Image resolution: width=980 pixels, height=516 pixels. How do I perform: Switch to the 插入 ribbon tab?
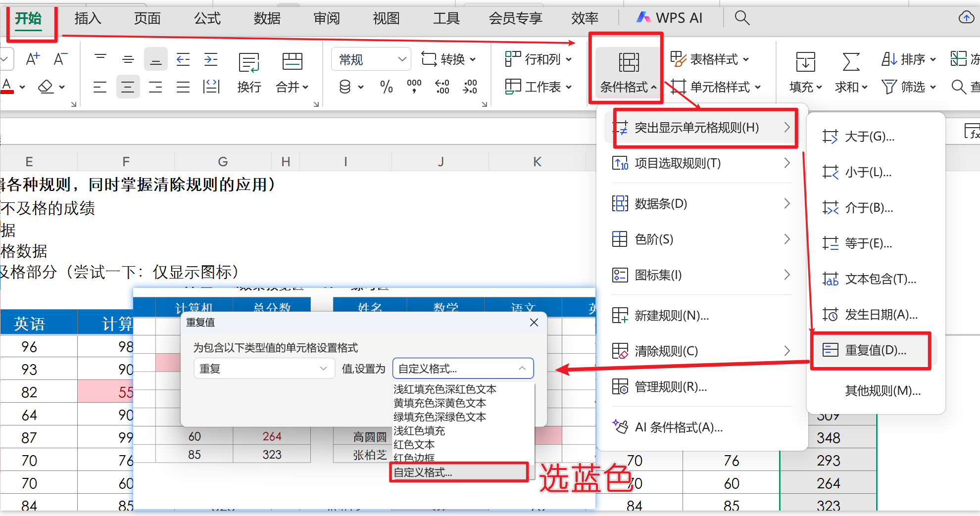88,18
